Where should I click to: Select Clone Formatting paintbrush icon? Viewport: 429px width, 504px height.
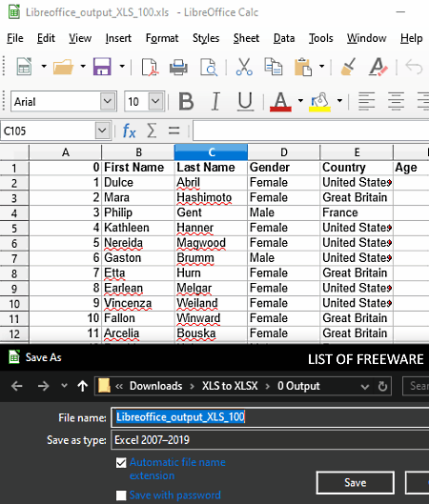pos(348,67)
